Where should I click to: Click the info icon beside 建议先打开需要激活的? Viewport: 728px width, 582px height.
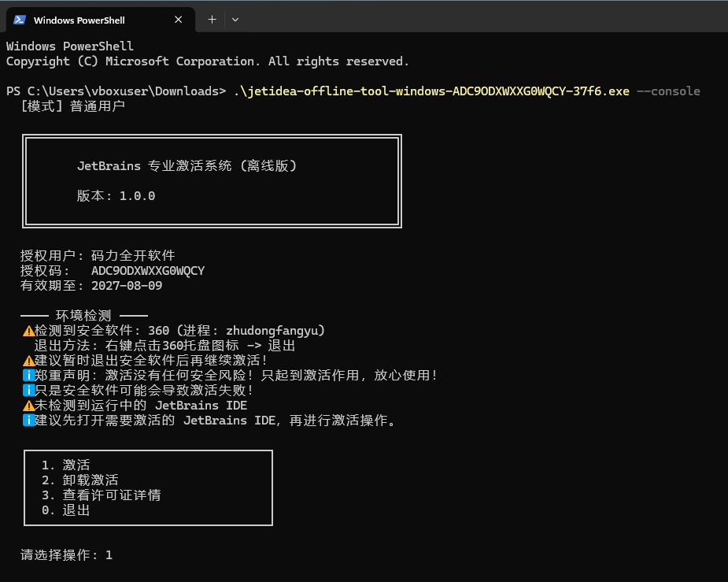click(x=28, y=421)
